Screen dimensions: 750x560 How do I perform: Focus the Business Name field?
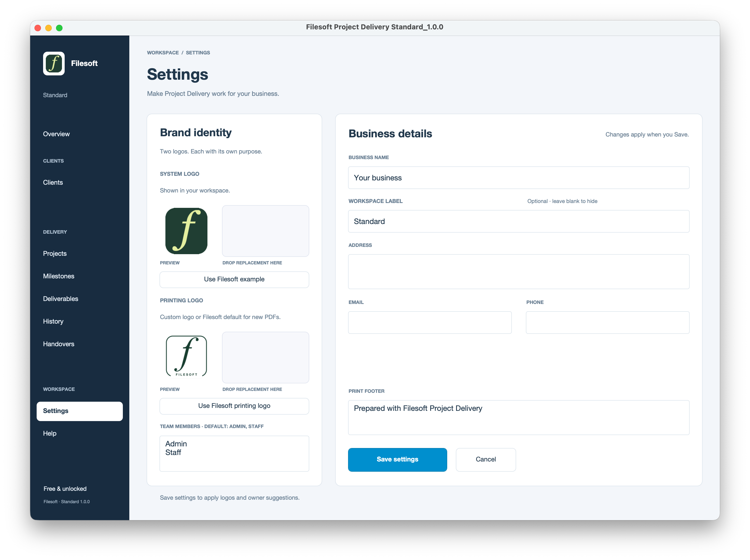click(519, 178)
